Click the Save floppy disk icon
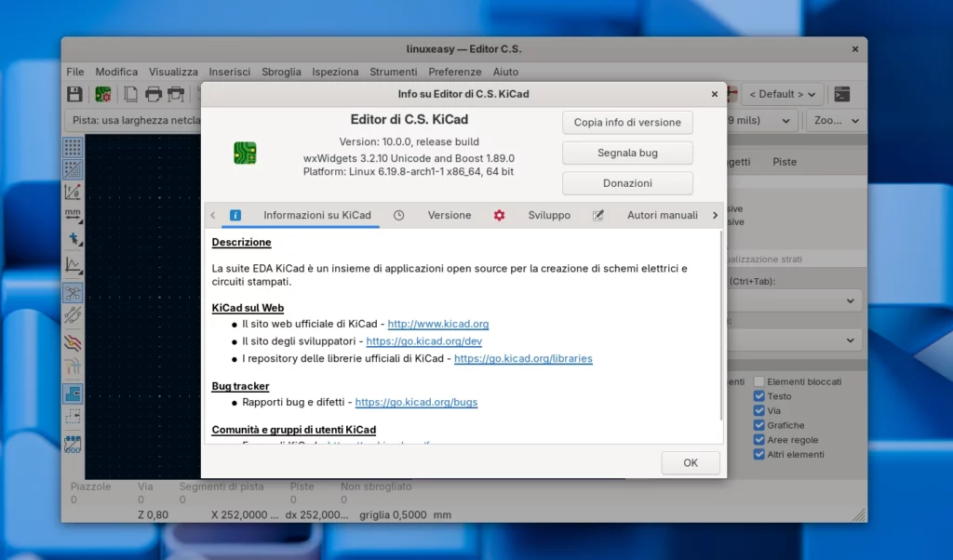Image resolution: width=953 pixels, height=560 pixels. 74,94
